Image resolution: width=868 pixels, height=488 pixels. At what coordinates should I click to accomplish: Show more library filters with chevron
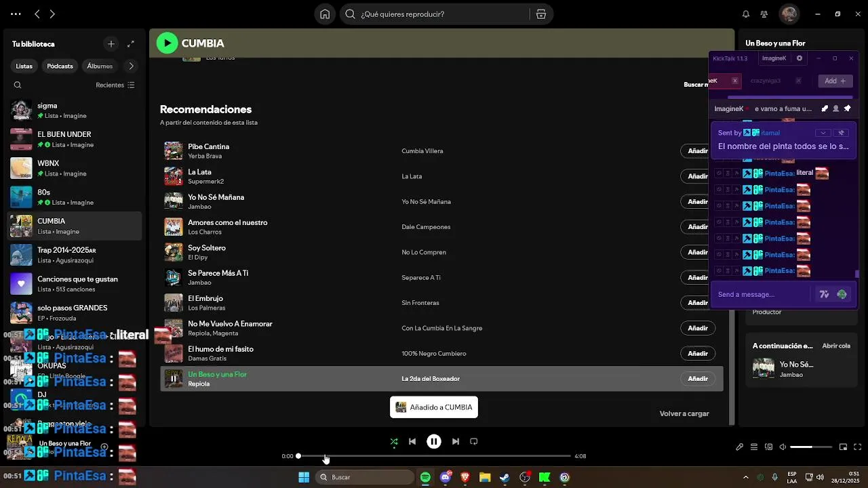click(x=131, y=66)
